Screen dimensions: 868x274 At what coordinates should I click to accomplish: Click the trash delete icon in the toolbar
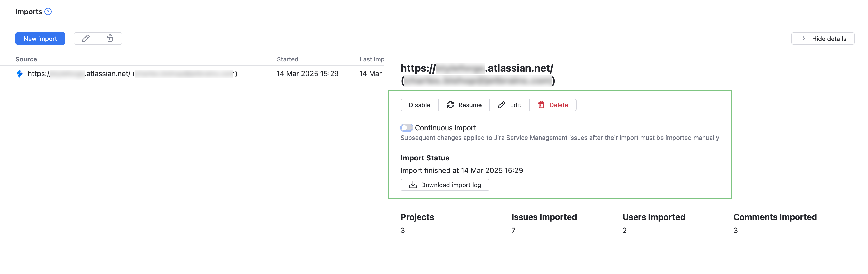pos(110,39)
